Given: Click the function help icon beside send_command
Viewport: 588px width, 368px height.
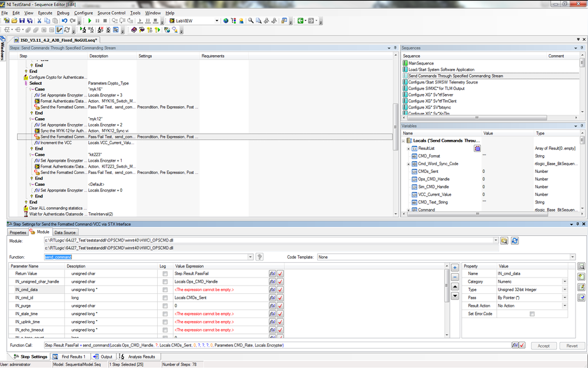Looking at the screenshot, I should point(259,257).
